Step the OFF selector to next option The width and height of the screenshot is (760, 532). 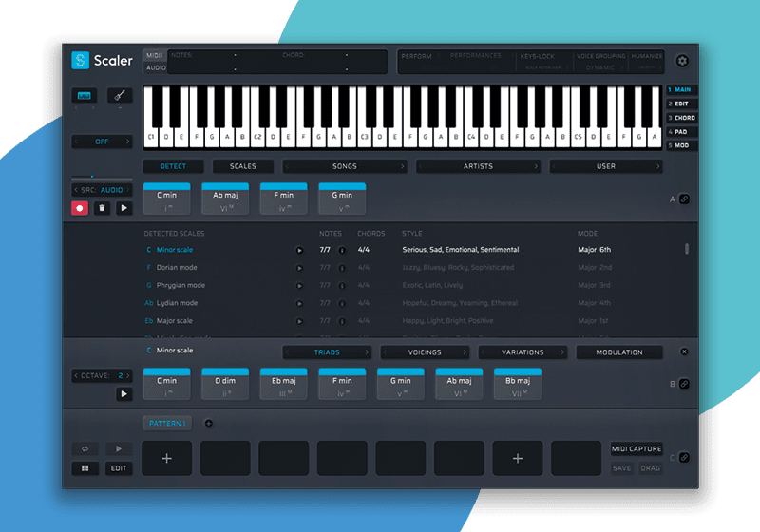128,142
